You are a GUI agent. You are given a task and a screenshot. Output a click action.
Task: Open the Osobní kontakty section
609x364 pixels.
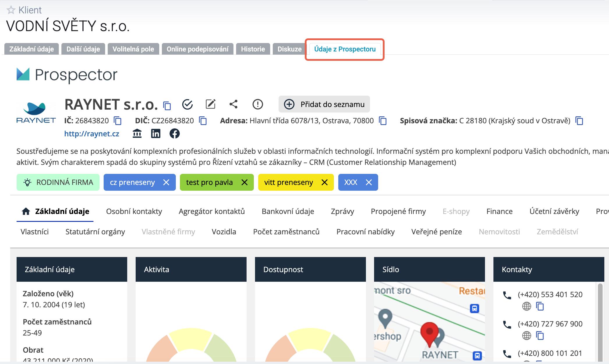[x=134, y=211]
